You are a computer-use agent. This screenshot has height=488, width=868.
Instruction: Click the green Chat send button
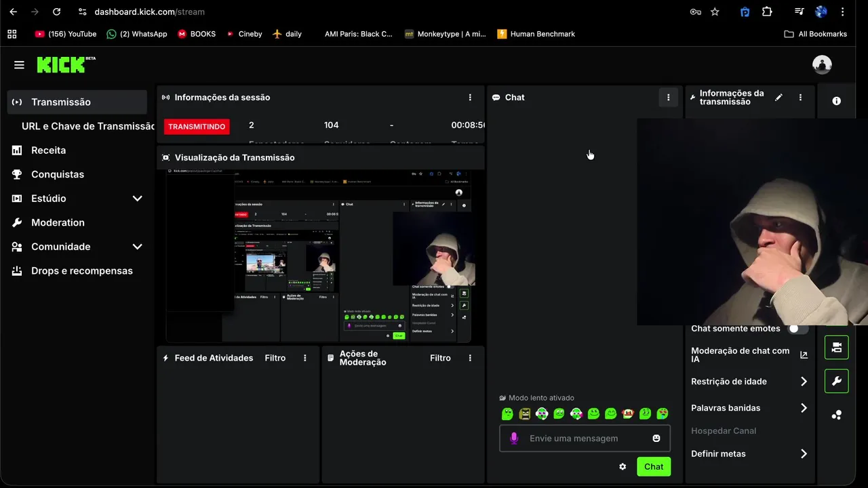(654, 466)
